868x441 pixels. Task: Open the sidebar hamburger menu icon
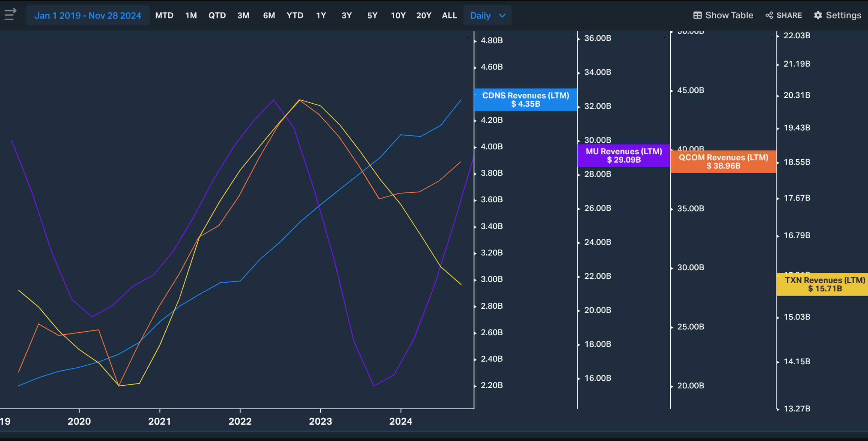tap(10, 14)
